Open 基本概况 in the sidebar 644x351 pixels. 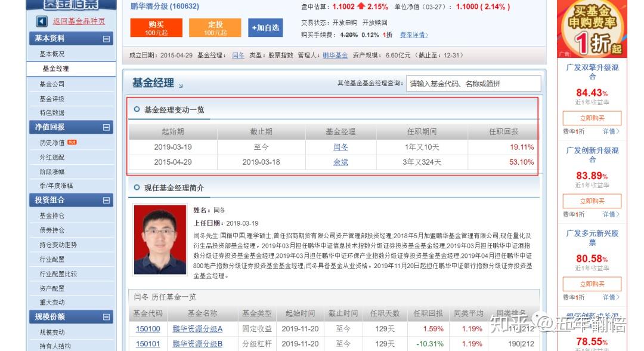(x=52, y=54)
